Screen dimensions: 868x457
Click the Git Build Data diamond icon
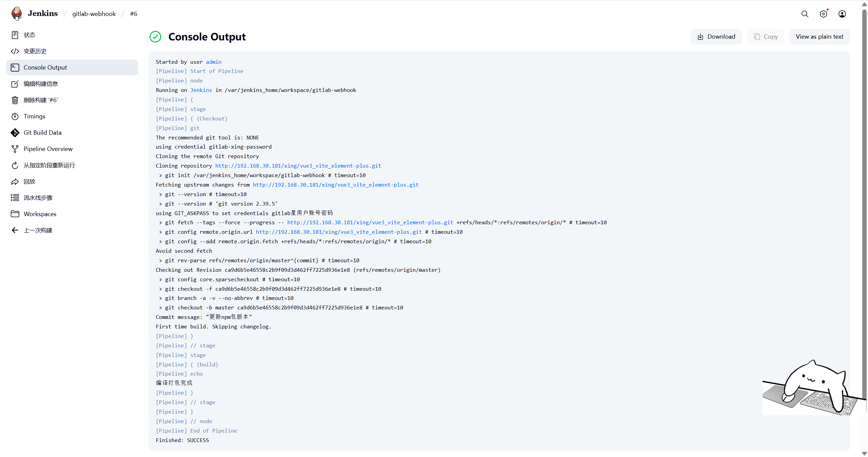tap(15, 133)
